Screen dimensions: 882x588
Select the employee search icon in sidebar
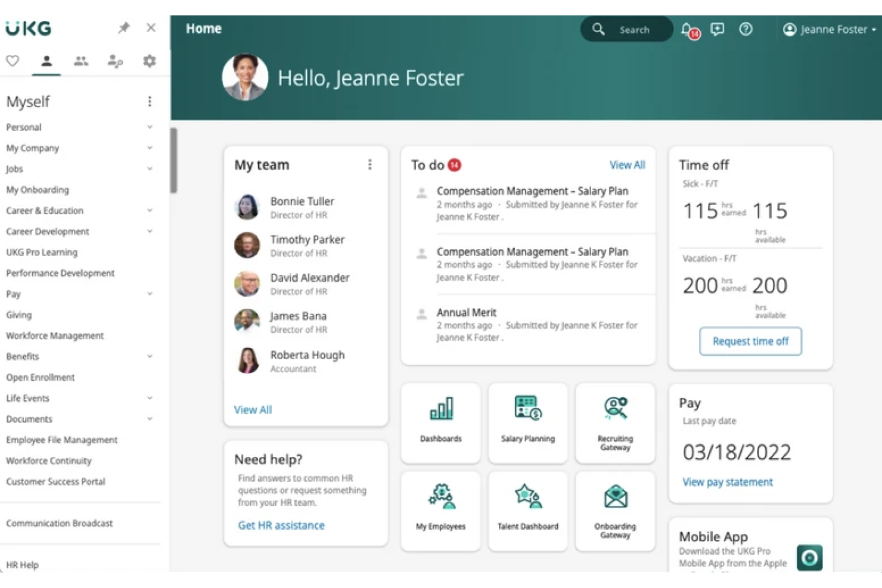click(x=114, y=60)
